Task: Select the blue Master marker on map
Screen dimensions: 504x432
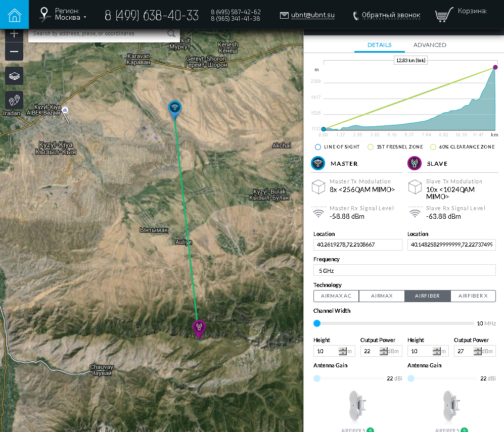Action: point(174,108)
